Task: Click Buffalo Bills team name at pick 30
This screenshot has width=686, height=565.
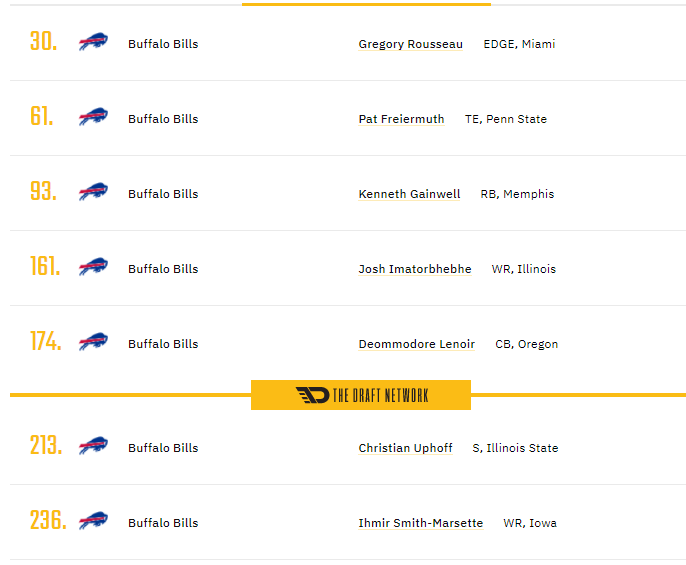Action: pyautogui.click(x=163, y=44)
